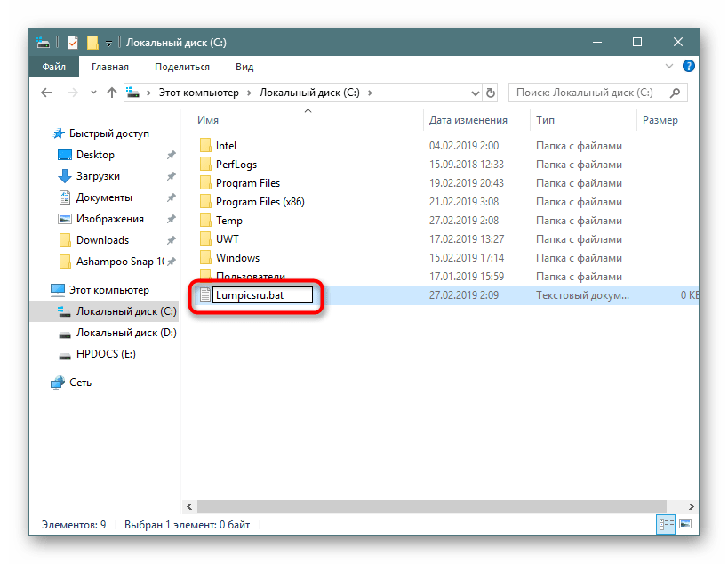
Task: Click the search box for Локальный диск (C:)
Action: [x=591, y=93]
